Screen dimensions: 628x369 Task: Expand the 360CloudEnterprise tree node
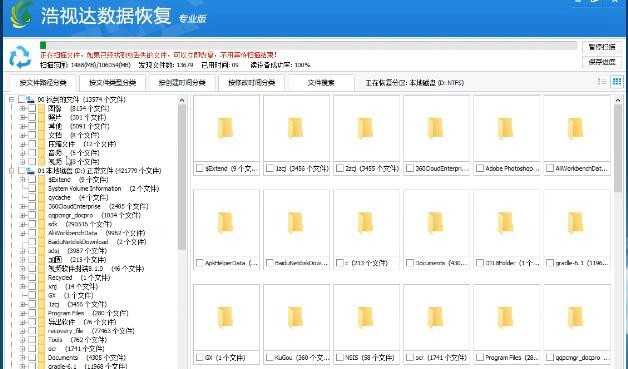(x=23, y=206)
